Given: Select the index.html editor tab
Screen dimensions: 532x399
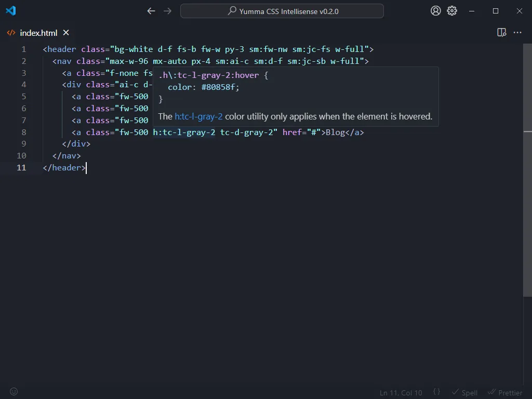Looking at the screenshot, I should [38, 33].
